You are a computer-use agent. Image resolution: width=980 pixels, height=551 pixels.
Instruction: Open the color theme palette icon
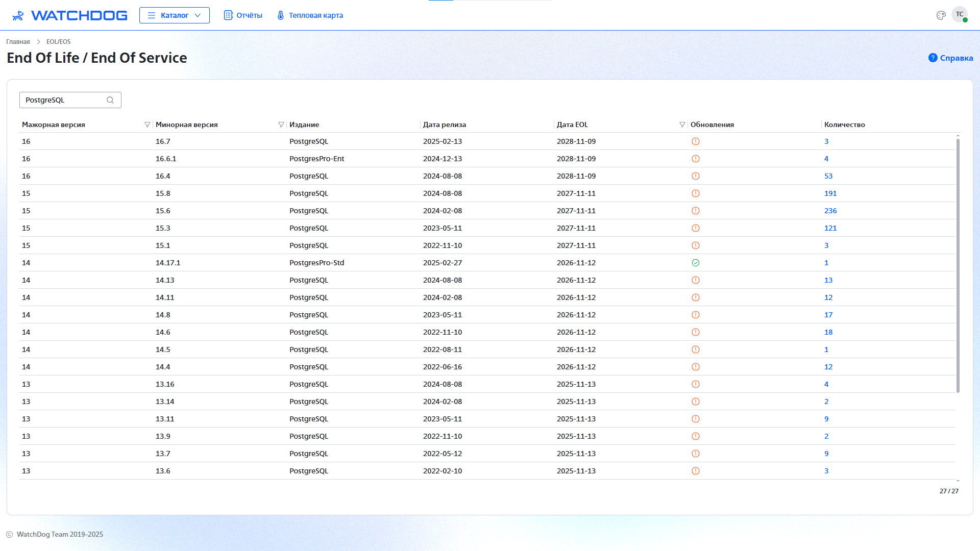point(941,15)
